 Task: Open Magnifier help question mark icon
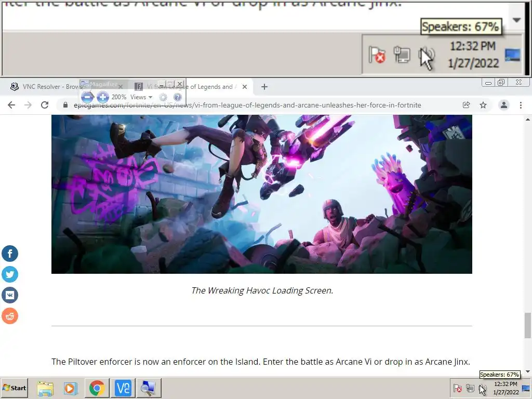click(x=178, y=97)
